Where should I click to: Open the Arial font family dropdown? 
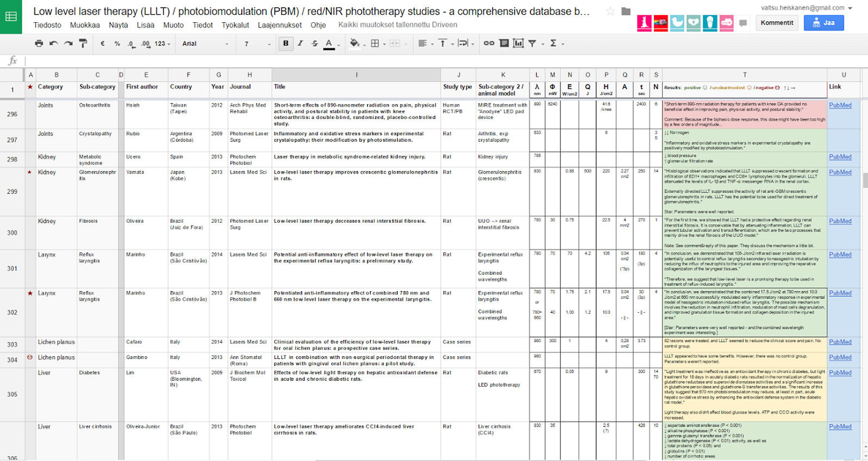click(x=205, y=43)
